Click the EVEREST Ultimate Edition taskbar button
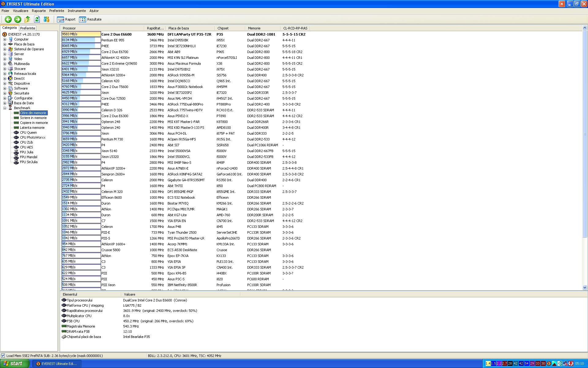Screen dimensions: 588x368 point(57,364)
